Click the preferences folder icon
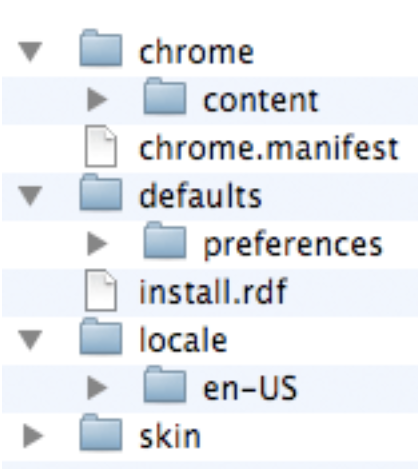The width and height of the screenshot is (418, 474). click(165, 240)
